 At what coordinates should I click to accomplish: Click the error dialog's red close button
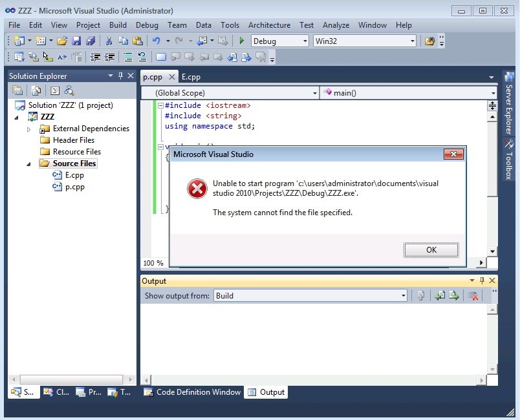(x=453, y=154)
